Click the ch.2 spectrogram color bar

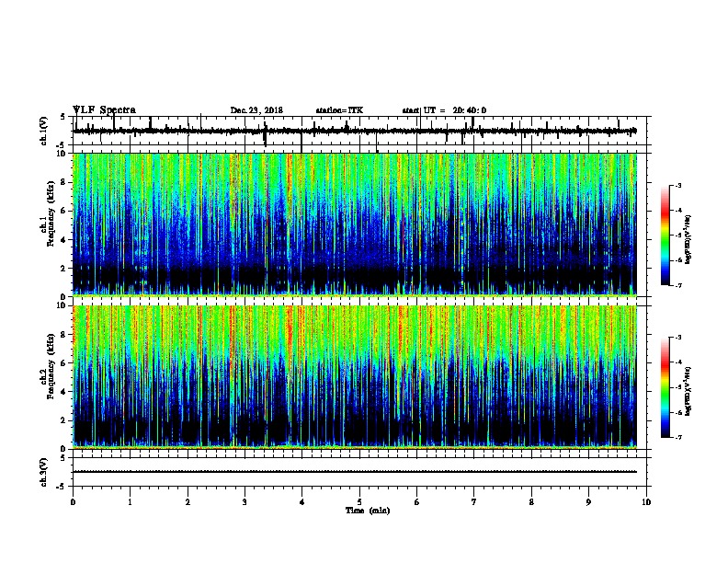pos(665,387)
